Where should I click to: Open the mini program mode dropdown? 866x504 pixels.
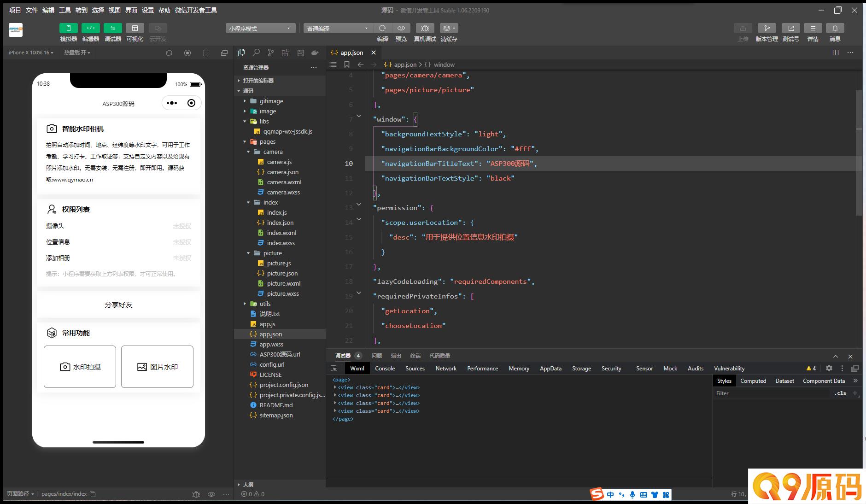pyautogui.click(x=260, y=29)
